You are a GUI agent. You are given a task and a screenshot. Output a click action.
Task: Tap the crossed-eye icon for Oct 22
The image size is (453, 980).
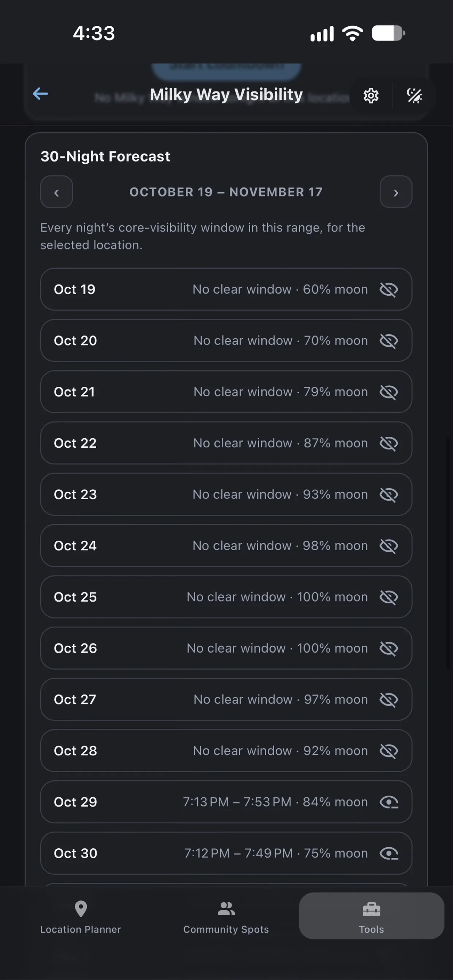point(389,443)
